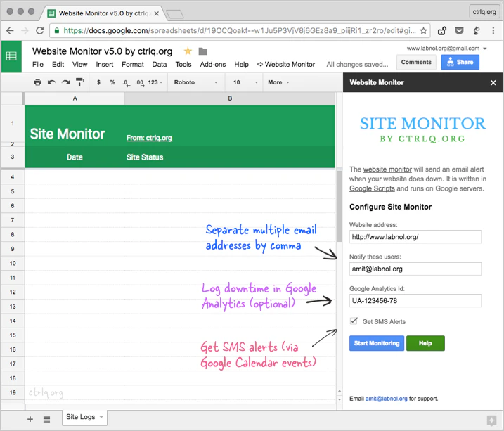Open Google Sheets home icon

[x=11, y=56]
